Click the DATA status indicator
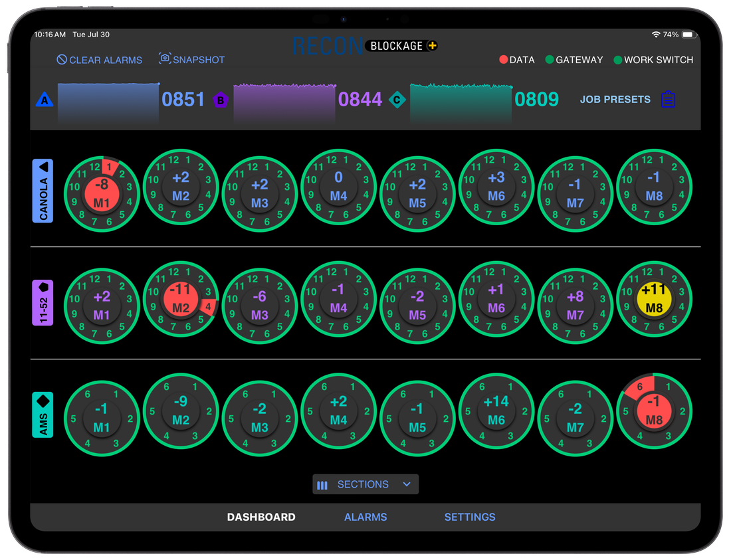The image size is (731, 560). [516, 60]
